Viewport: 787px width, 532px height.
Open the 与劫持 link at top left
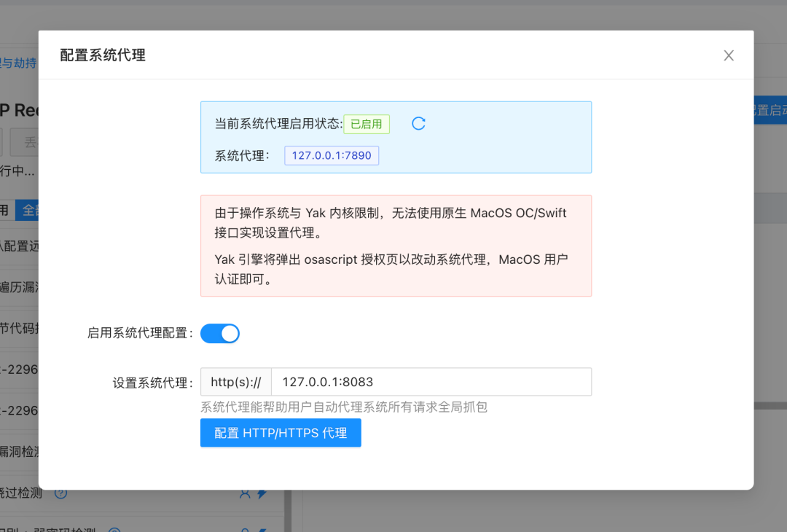(19, 63)
